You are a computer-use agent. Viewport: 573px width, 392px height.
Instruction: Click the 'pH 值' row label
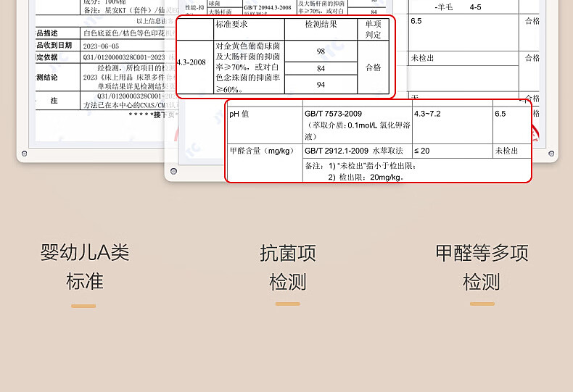click(x=239, y=114)
